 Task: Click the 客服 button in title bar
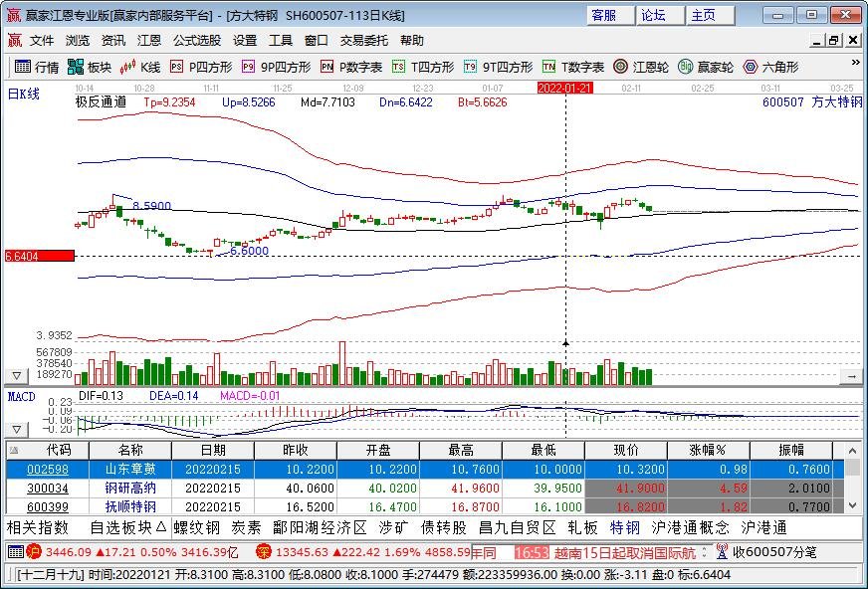[610, 16]
